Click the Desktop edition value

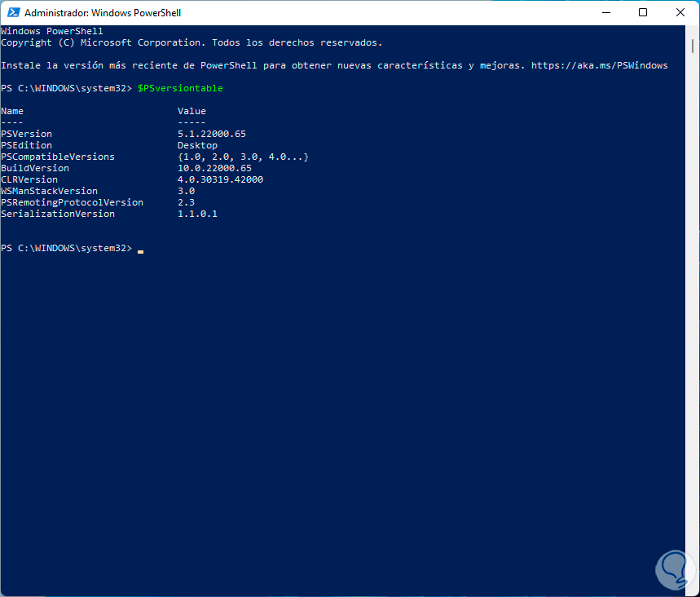click(197, 145)
